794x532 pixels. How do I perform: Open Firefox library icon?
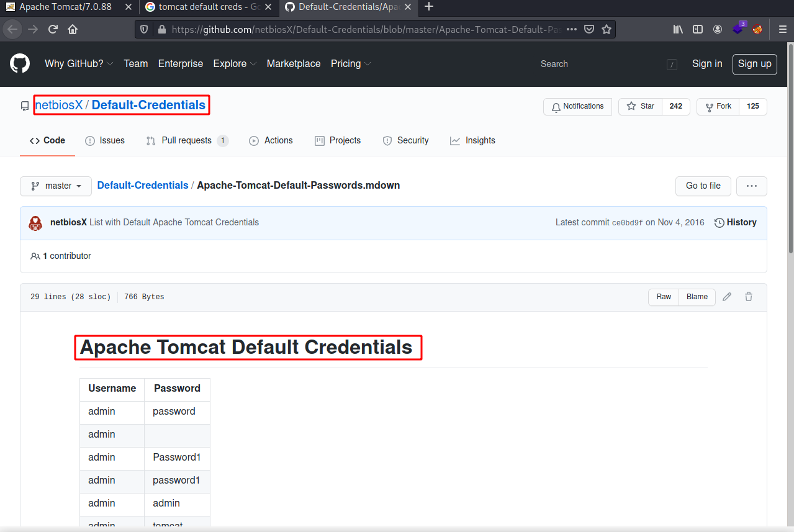coord(678,29)
